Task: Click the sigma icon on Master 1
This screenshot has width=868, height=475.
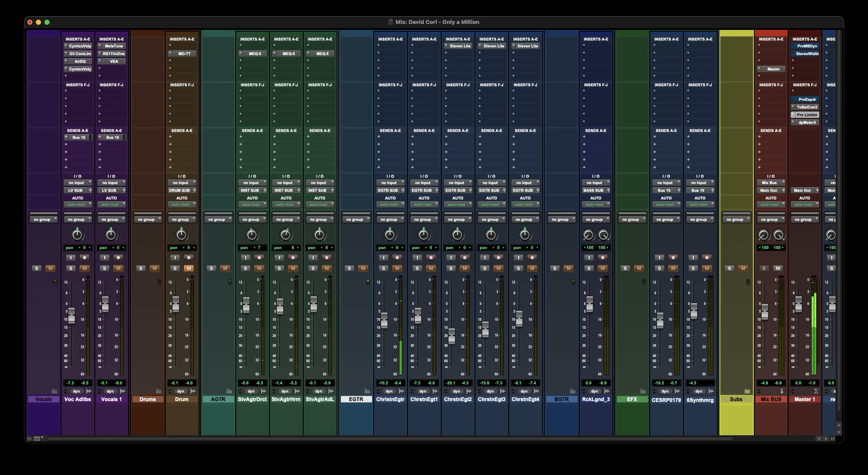Action: (816, 391)
